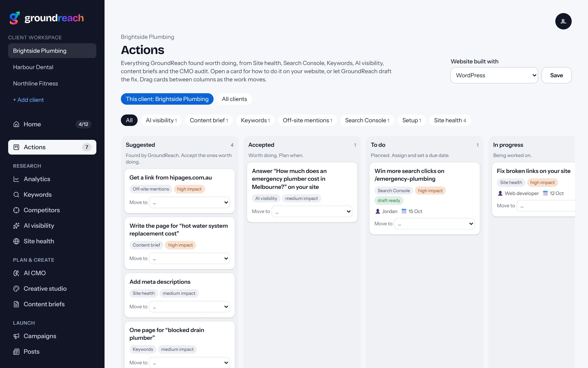Screen dimensions: 588x368
Task: Open Move to dropdown on /emergency-plumbing card
Action: tap(434, 224)
